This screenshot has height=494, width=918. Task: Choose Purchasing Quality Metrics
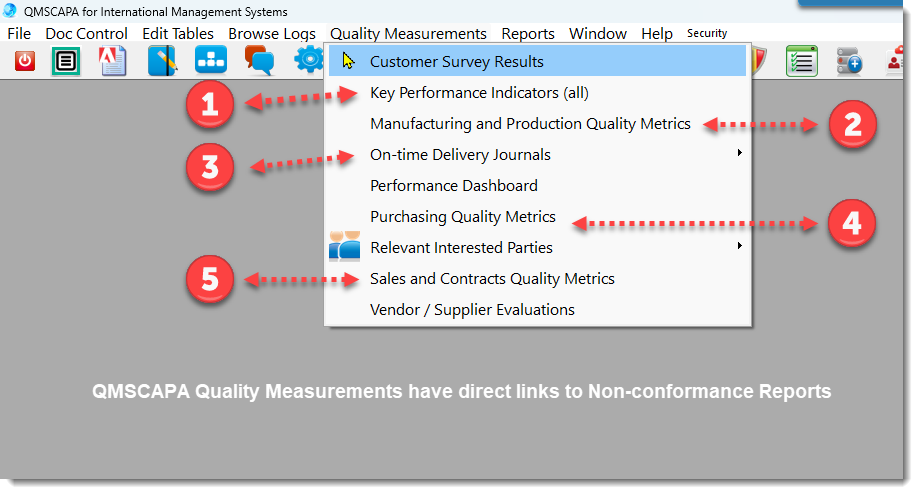tap(537, 217)
